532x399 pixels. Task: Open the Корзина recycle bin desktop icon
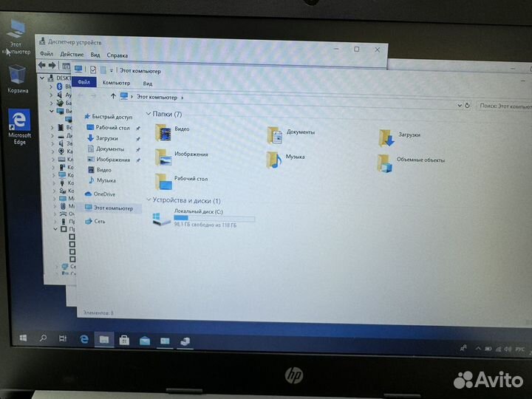[17, 79]
